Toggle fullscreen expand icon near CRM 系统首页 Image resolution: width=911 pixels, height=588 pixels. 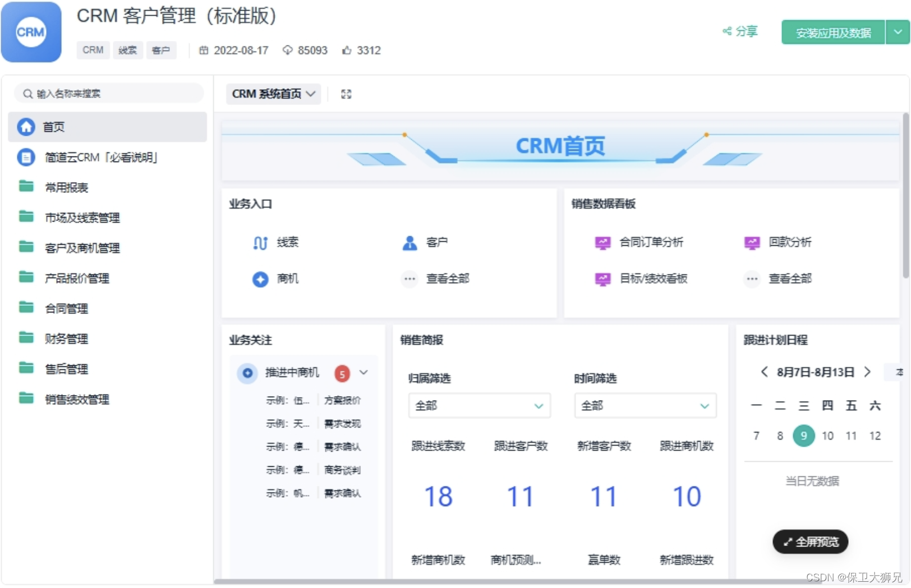coord(346,94)
